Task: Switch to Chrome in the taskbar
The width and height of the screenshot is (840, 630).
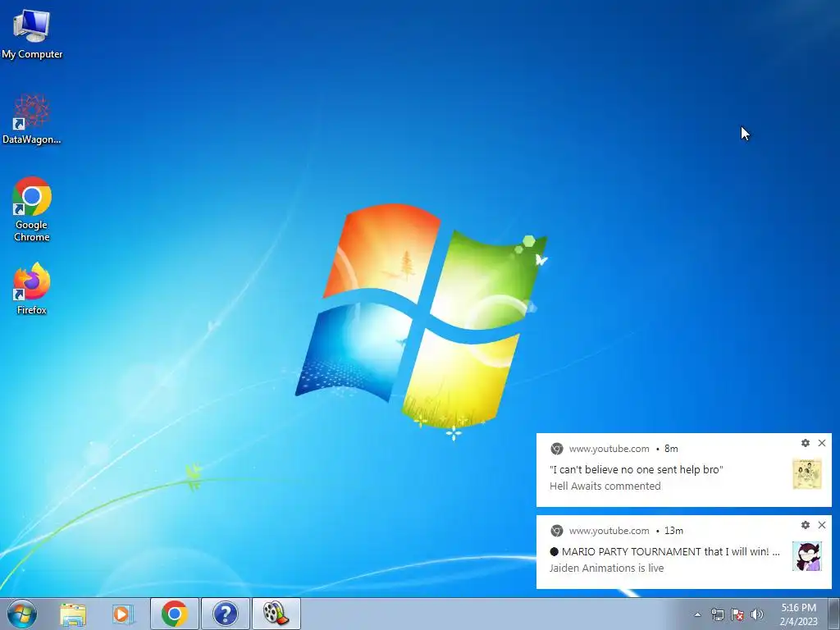Action: (175, 614)
